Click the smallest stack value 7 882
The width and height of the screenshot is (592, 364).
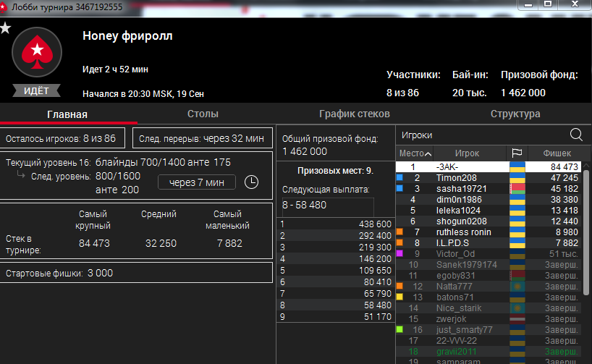click(x=229, y=244)
